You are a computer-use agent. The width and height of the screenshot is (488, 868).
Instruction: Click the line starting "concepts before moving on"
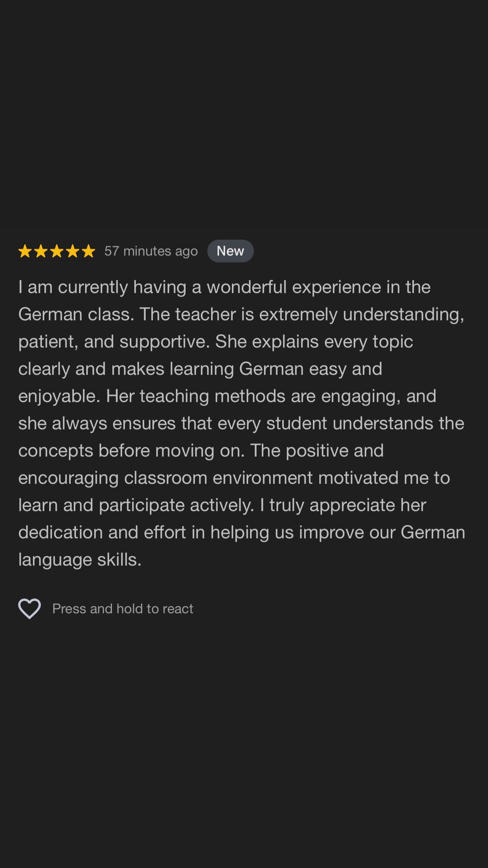coord(201,450)
